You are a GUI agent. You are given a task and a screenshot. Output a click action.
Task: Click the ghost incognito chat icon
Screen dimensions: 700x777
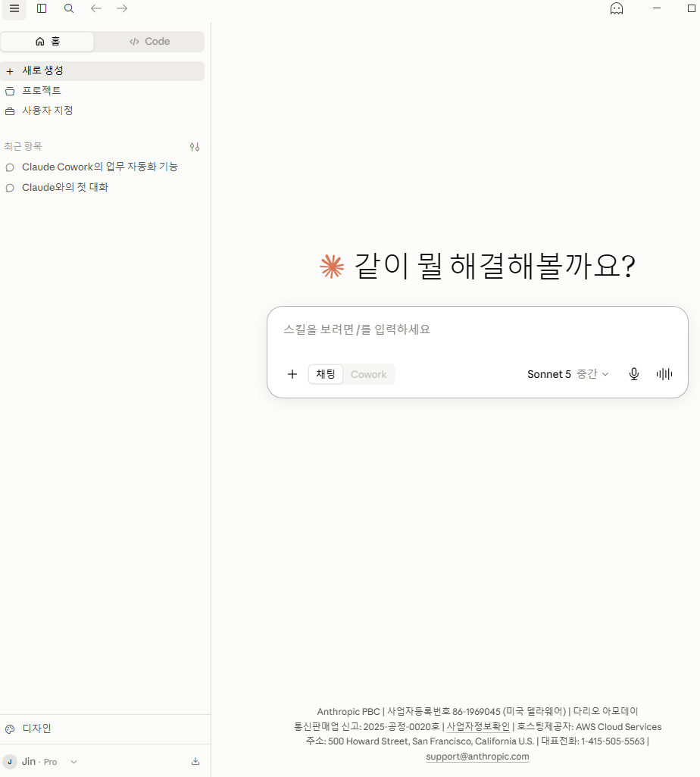pos(616,8)
